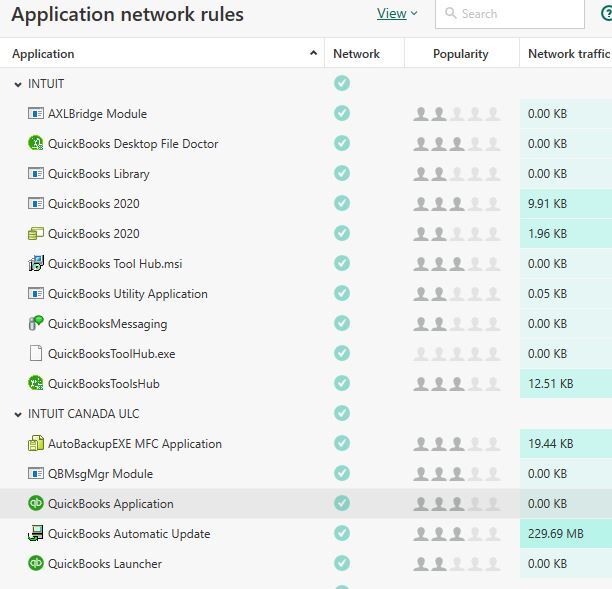This screenshot has height=589, width=612.
Task: Sort by the Application column header
Action: click(43, 54)
